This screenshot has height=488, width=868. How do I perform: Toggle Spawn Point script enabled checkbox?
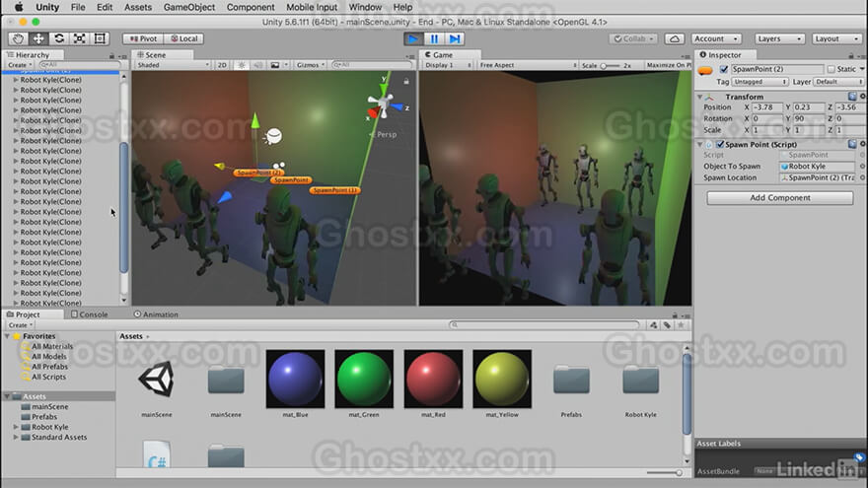tap(720, 144)
